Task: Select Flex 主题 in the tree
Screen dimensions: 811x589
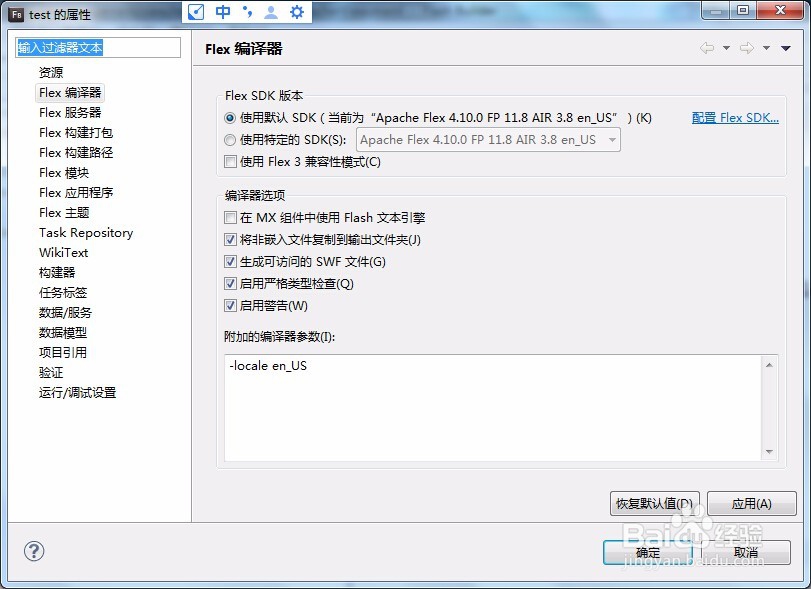Action: click(x=64, y=213)
